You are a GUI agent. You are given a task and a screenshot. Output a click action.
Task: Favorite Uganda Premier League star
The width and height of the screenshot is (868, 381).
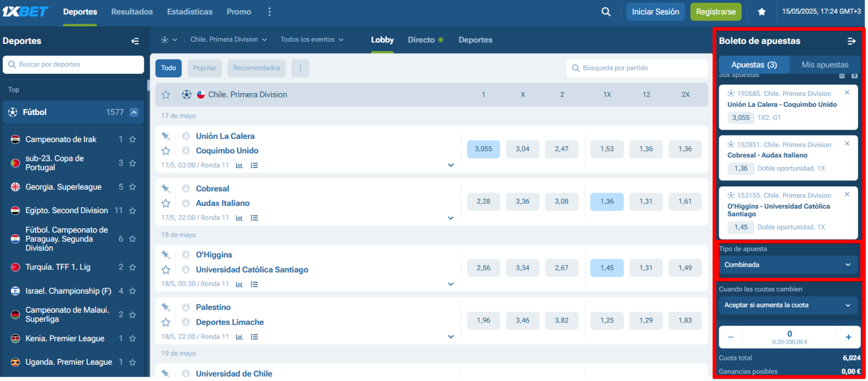[132, 362]
